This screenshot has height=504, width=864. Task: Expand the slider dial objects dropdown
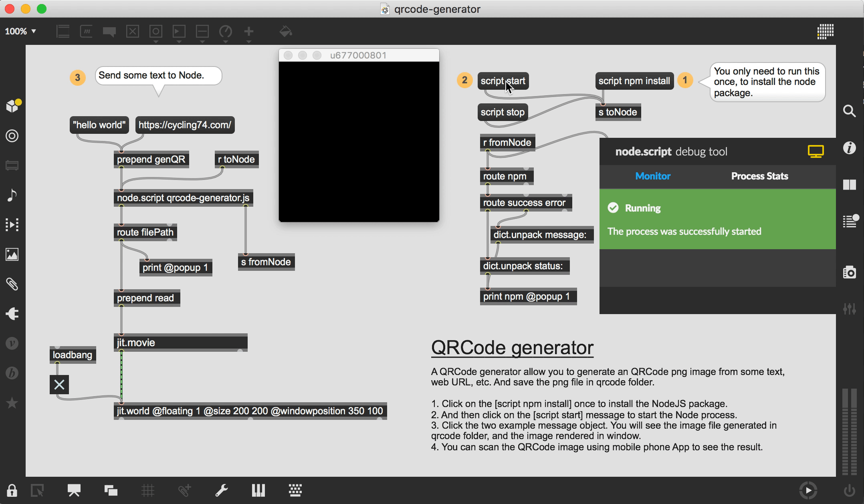pyautogui.click(x=226, y=33)
